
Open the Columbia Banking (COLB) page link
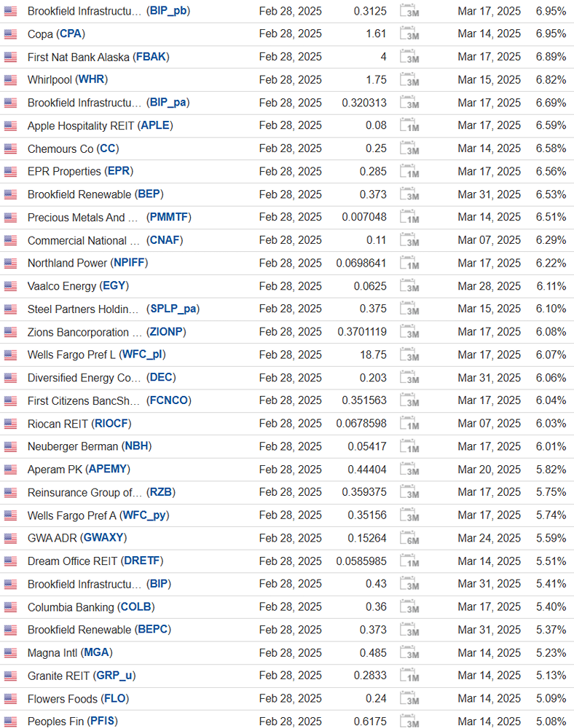pos(91,607)
